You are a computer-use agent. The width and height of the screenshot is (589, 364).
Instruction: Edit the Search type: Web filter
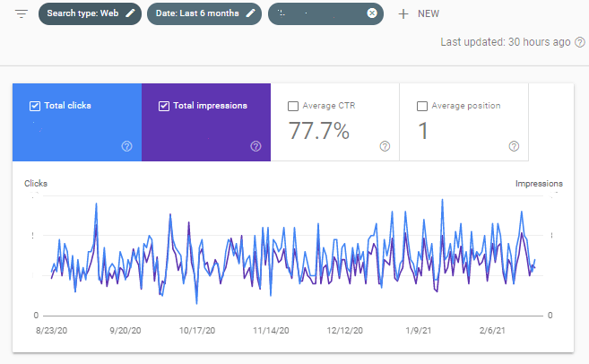point(90,14)
